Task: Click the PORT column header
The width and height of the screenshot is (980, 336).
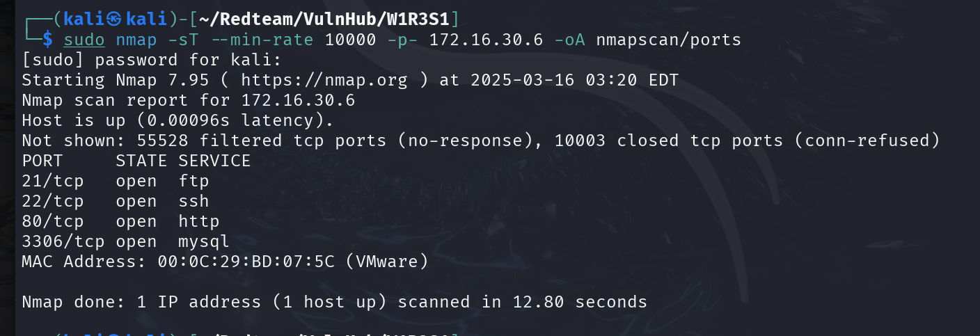Action: [x=42, y=161]
